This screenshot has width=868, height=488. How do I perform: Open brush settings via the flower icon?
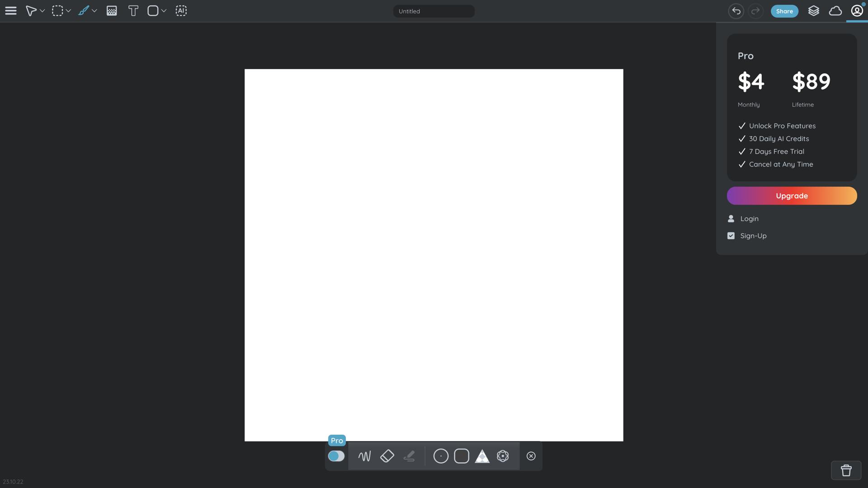(x=503, y=456)
